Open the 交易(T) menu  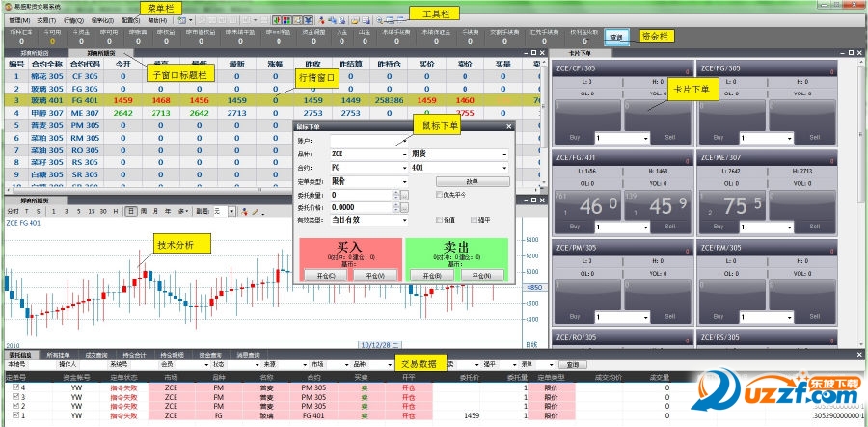(46, 20)
